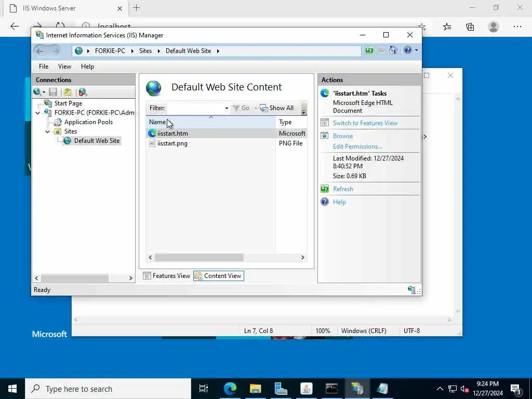Open the Filter dropdown arrow

coord(227,108)
